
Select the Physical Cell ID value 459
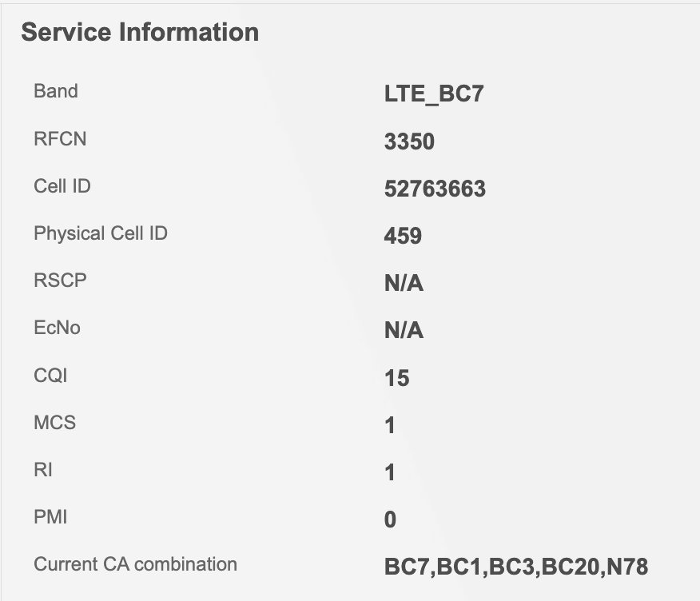coord(403,237)
